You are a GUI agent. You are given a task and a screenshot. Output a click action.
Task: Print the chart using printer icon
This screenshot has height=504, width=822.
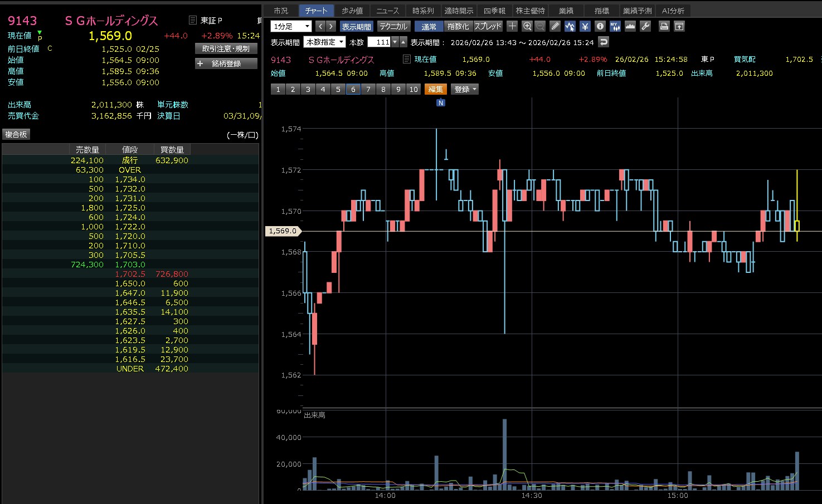(x=664, y=26)
